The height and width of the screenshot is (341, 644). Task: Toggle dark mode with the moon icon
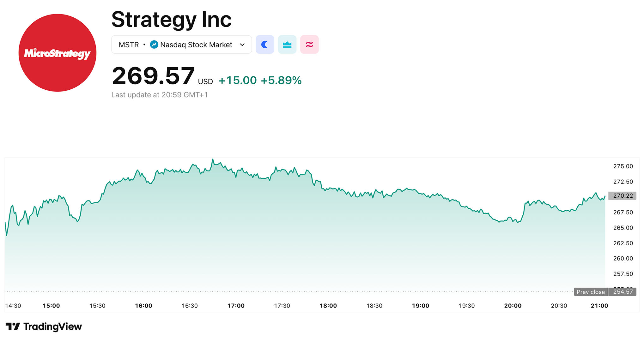point(265,45)
